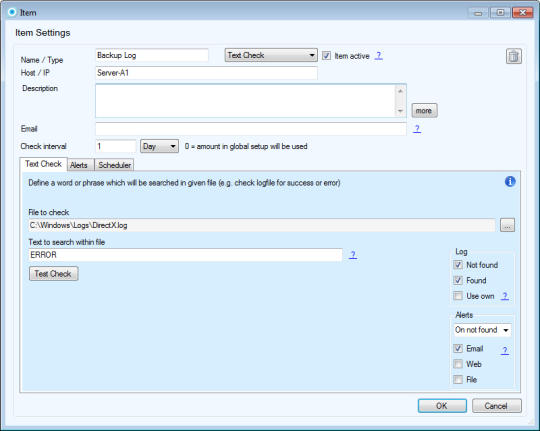This screenshot has width=540, height=431.
Task: Click the Item window app icon in title bar
Action: 12,12
